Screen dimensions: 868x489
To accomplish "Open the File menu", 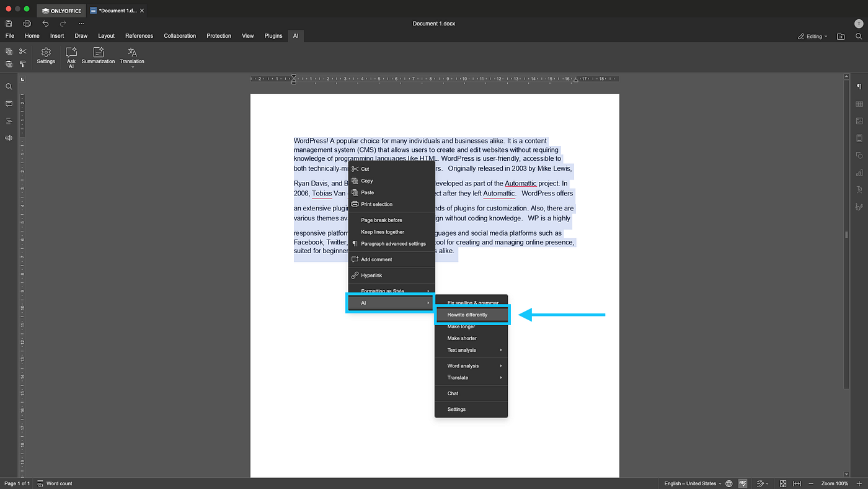I will (9, 36).
